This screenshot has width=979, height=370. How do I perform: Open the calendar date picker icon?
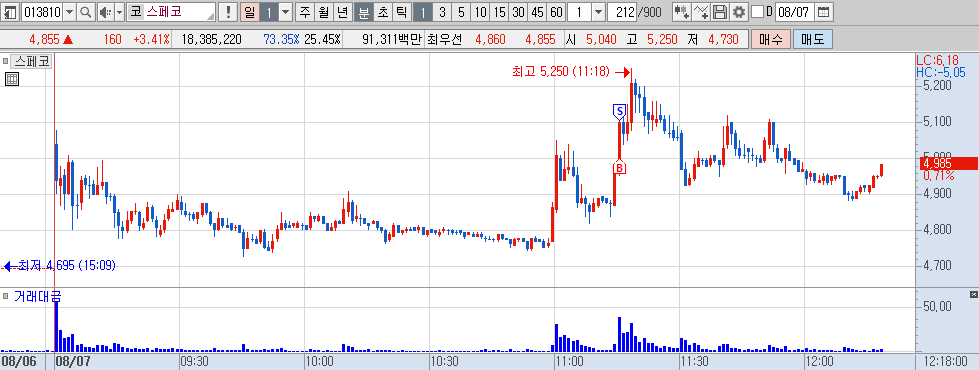[x=824, y=11]
